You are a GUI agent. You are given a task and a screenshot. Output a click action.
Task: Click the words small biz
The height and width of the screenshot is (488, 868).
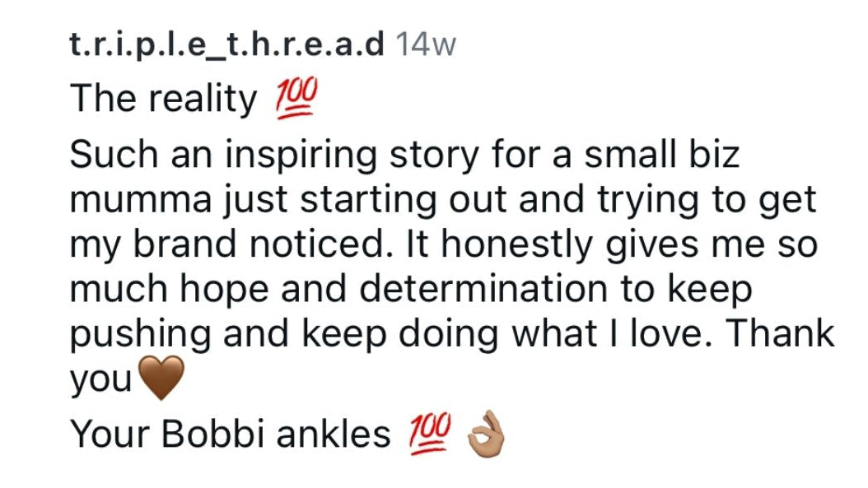click(662, 155)
